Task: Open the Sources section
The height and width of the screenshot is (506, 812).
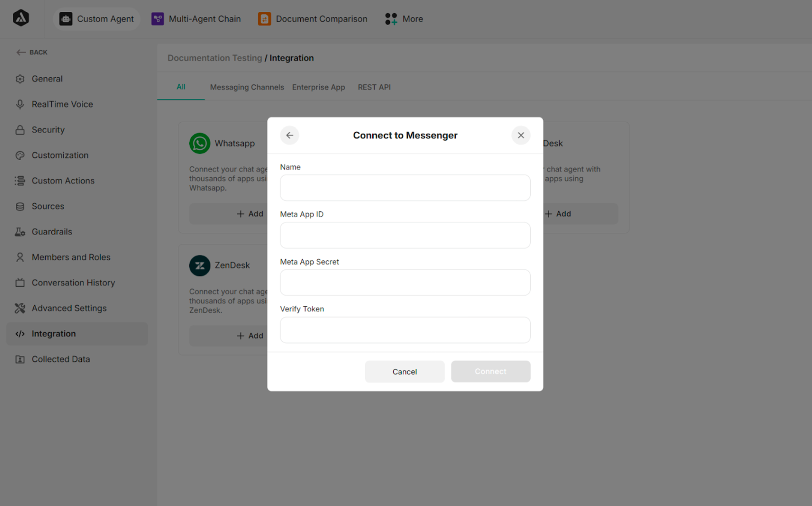Action: [x=48, y=206]
